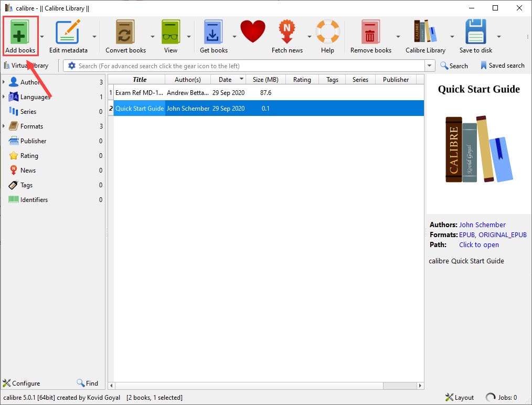This screenshot has height=405, width=532.
Task: Open Saved search menu
Action: point(503,66)
